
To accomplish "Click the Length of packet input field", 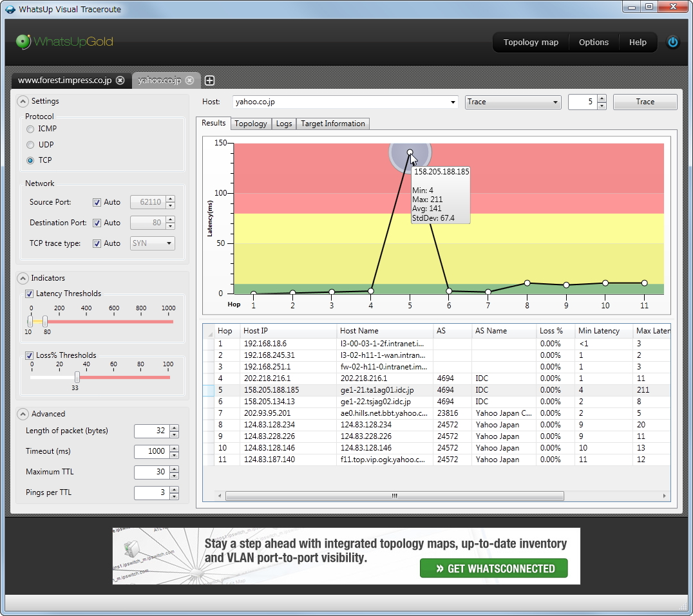I will (x=152, y=431).
